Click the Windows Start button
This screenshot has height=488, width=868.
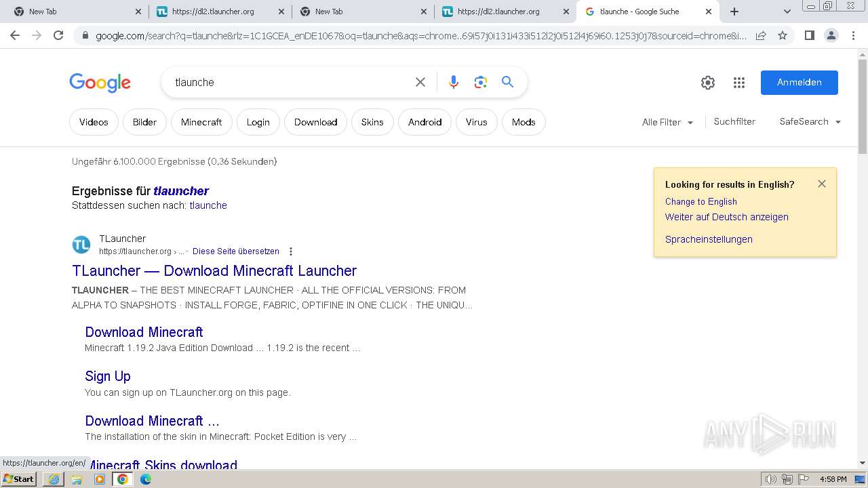click(x=18, y=479)
